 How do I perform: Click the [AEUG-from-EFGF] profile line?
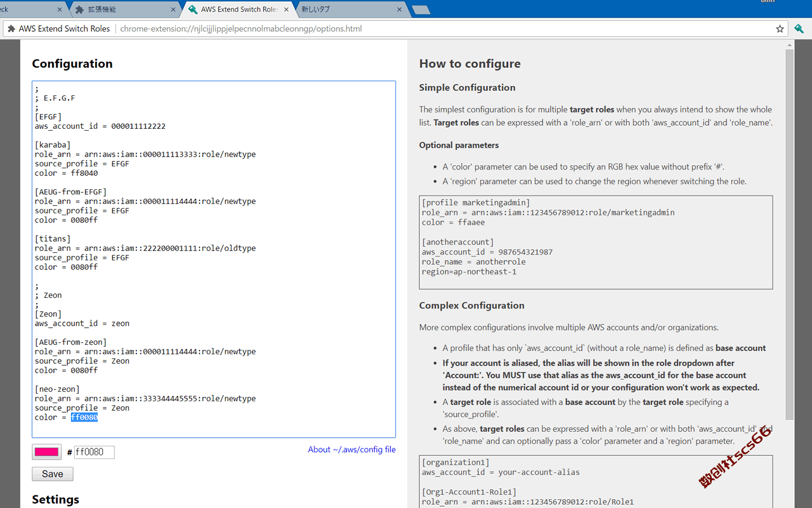(71, 192)
